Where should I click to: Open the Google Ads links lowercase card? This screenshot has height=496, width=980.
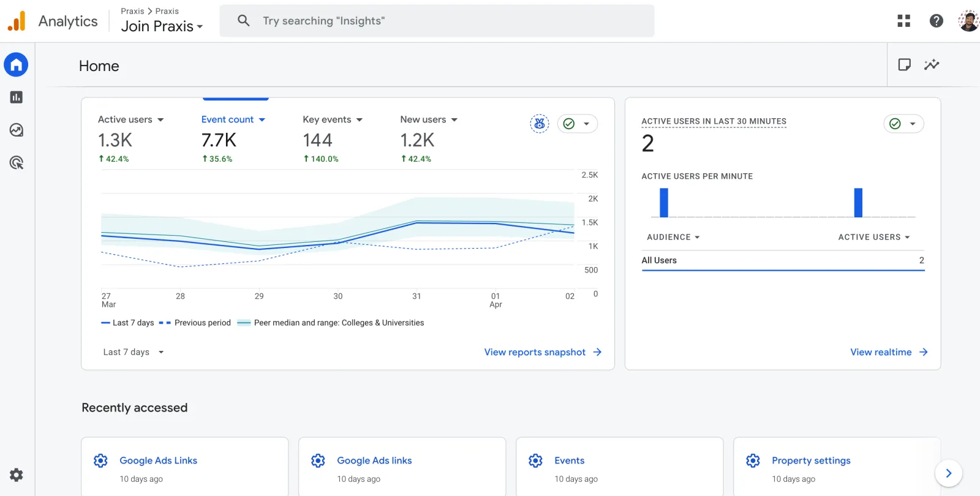402,467
